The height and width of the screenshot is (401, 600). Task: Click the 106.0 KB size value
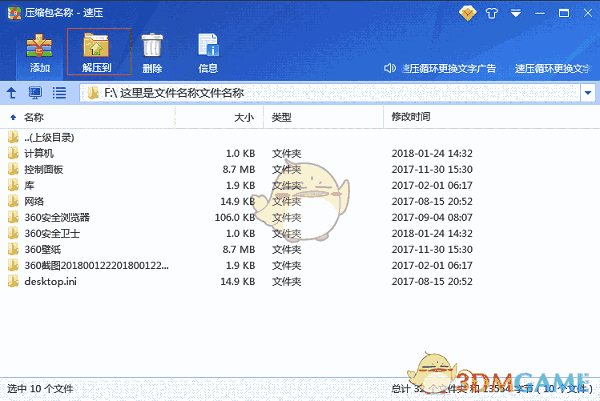click(235, 217)
